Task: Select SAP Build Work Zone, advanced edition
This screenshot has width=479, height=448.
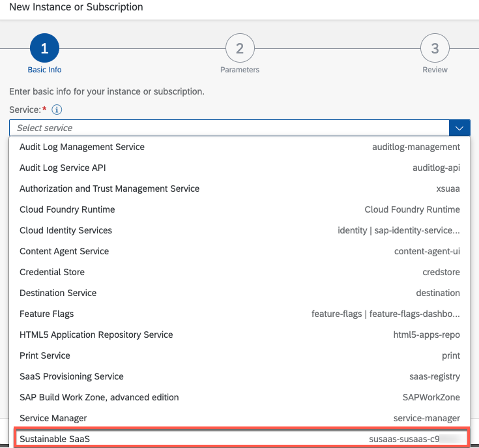Action: click(240, 397)
